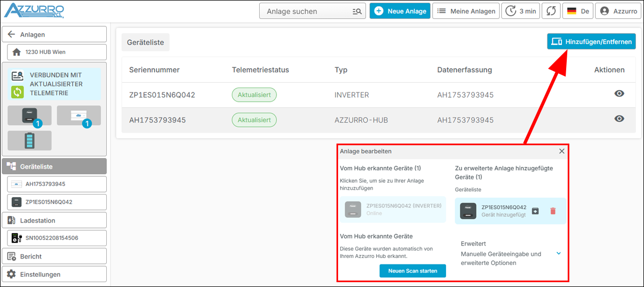Screen dimensions: 644x287
Task: Click Aktualisiert badge in AZZURRO-HUB row
Action: (x=254, y=120)
